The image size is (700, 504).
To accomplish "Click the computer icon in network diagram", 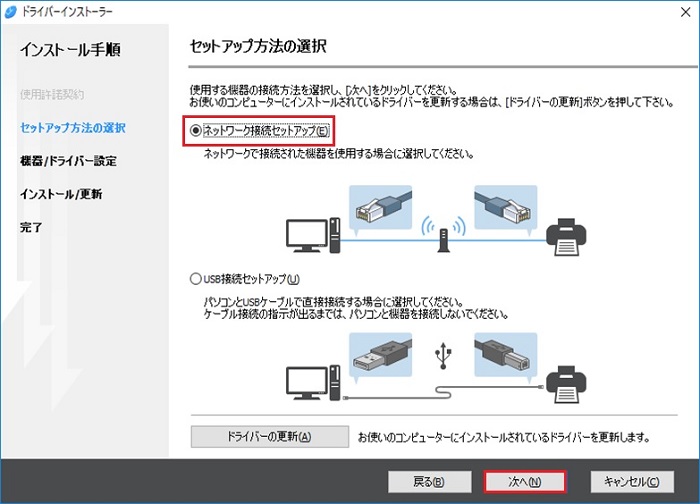I will [313, 235].
